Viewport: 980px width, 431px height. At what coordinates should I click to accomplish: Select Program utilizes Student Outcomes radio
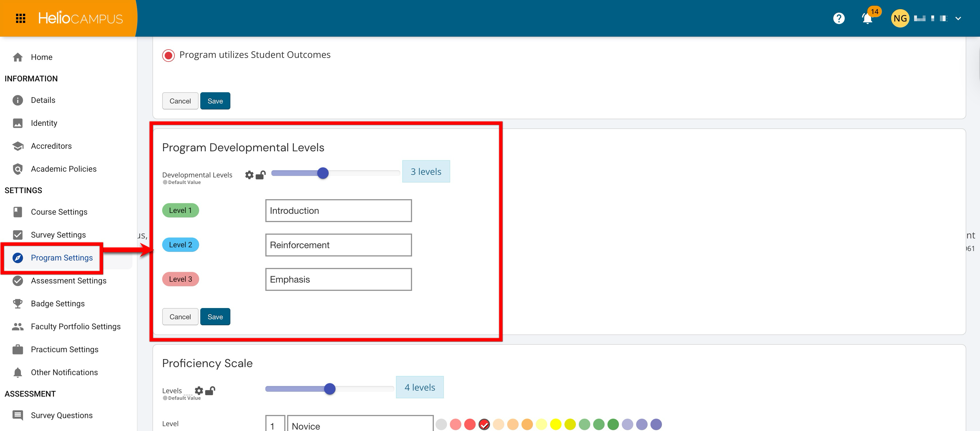[168, 55]
